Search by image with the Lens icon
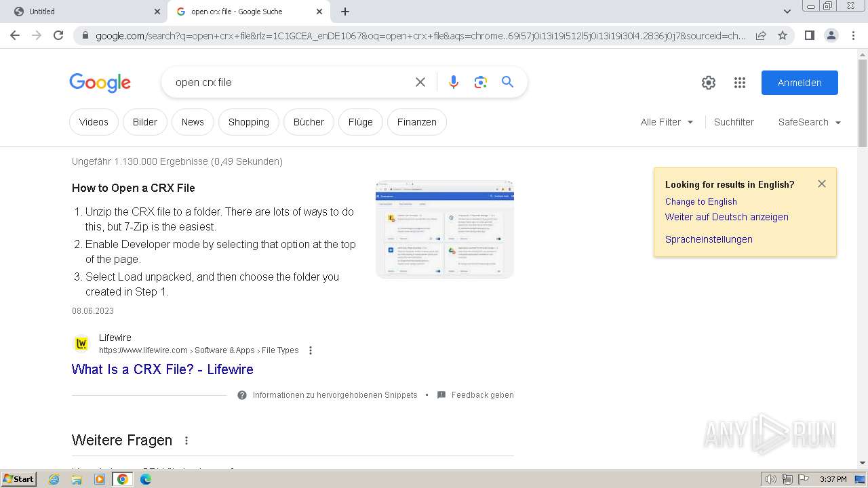The image size is (868, 488). pos(481,82)
